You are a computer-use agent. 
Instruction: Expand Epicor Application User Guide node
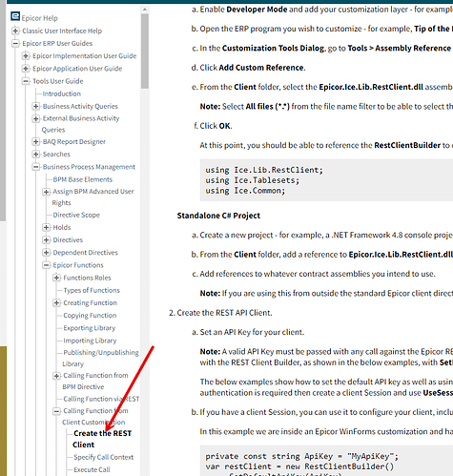26,69
